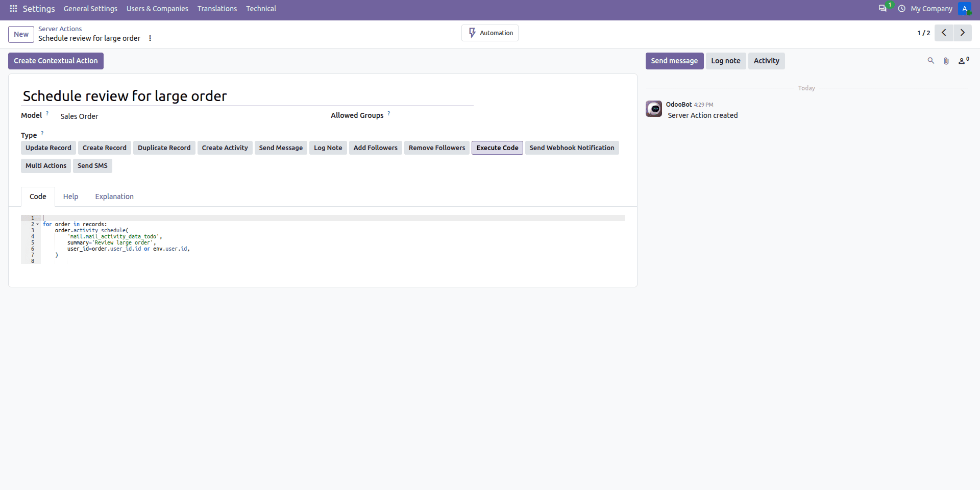
Task: Open the conversations messages icon in navbar
Action: (x=883, y=9)
